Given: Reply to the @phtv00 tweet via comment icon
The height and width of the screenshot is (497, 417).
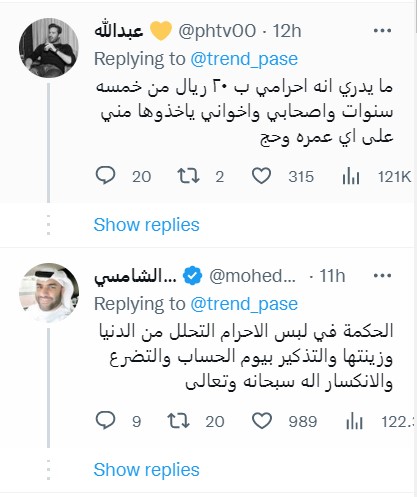Looking at the screenshot, I should tap(105, 176).
